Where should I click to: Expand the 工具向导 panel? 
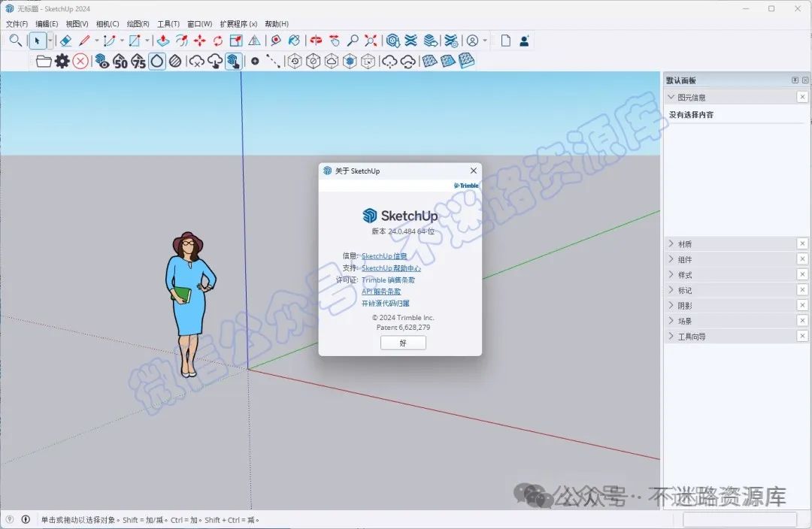point(671,336)
